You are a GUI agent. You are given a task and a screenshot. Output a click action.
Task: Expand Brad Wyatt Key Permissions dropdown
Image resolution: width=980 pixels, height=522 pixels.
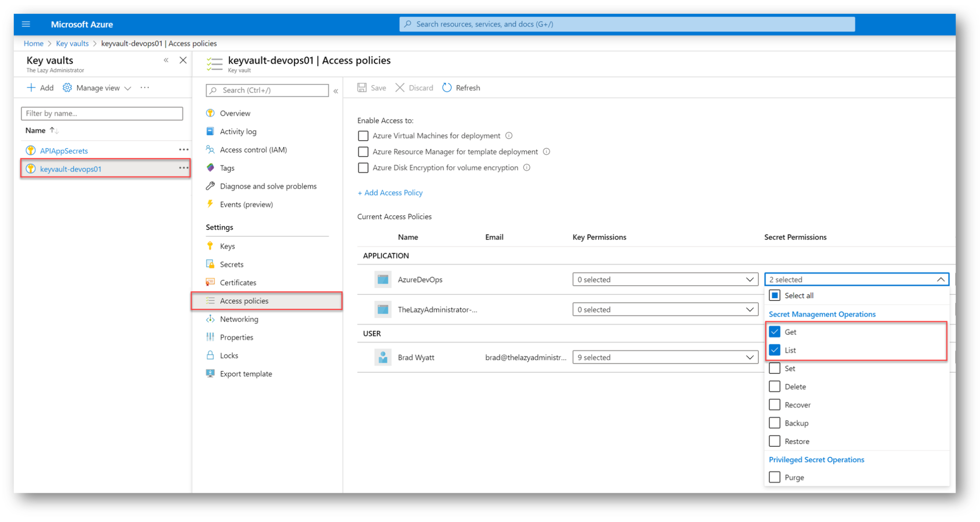(x=665, y=357)
